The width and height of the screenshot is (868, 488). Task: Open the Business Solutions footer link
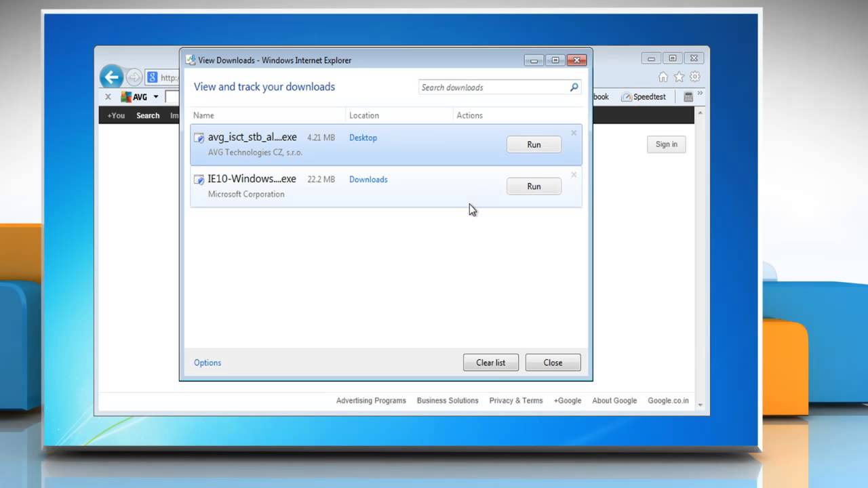click(448, 401)
